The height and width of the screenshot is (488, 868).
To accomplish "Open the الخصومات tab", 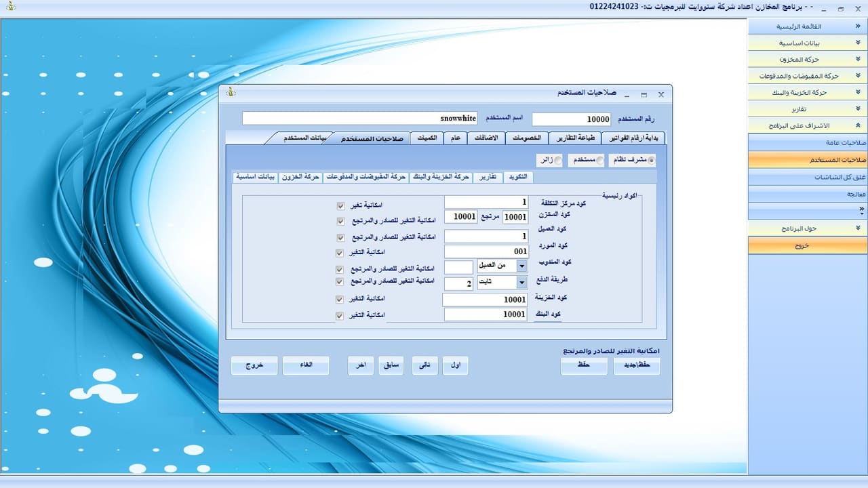I will (x=526, y=138).
